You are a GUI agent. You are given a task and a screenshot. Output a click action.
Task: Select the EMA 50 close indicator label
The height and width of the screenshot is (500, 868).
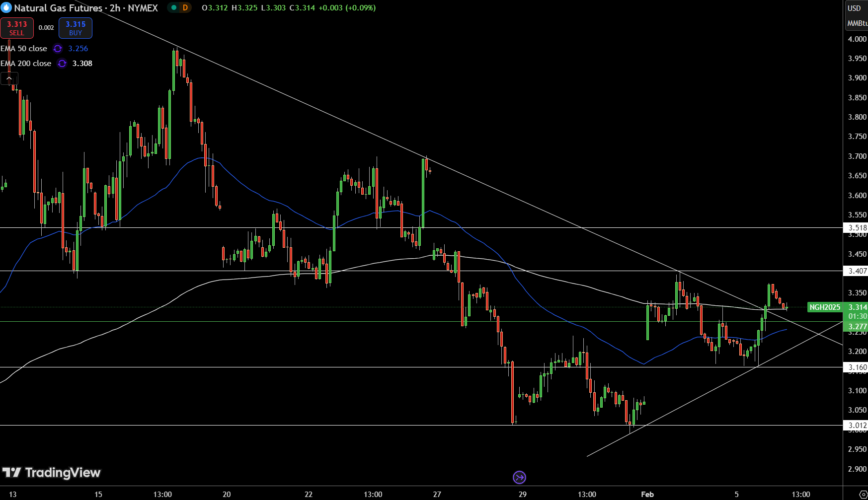(24, 49)
